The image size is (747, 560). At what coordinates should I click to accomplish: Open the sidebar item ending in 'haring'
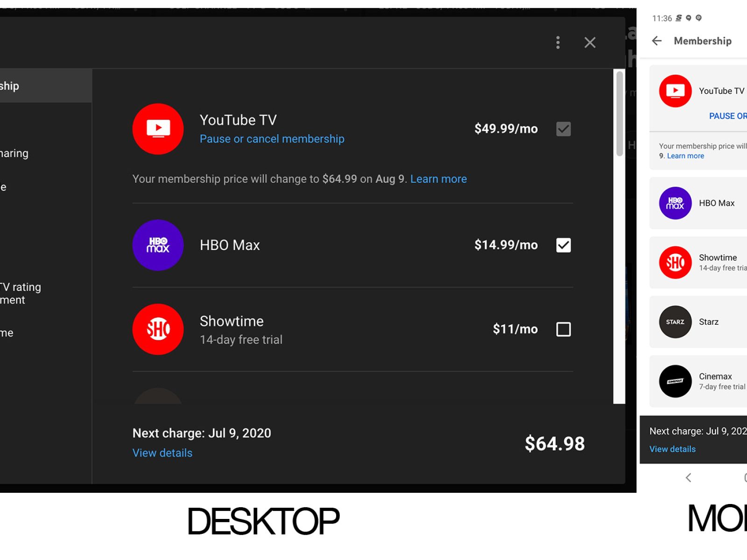[x=14, y=154]
